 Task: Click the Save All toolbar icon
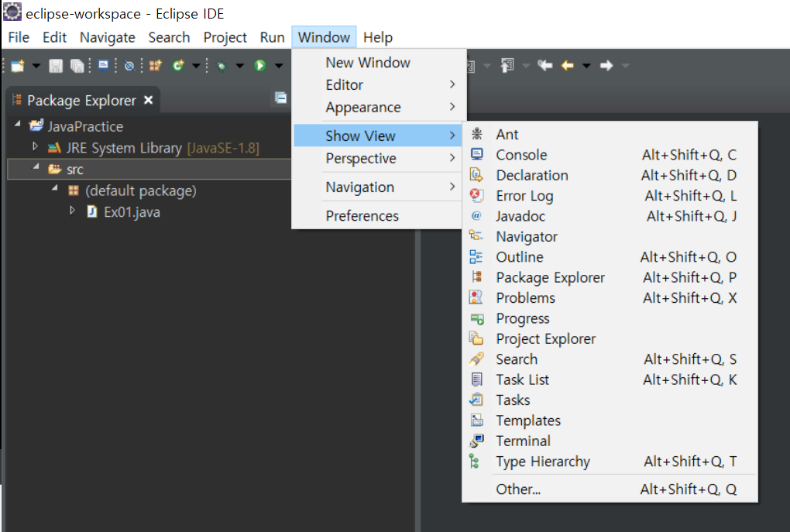pos(77,66)
